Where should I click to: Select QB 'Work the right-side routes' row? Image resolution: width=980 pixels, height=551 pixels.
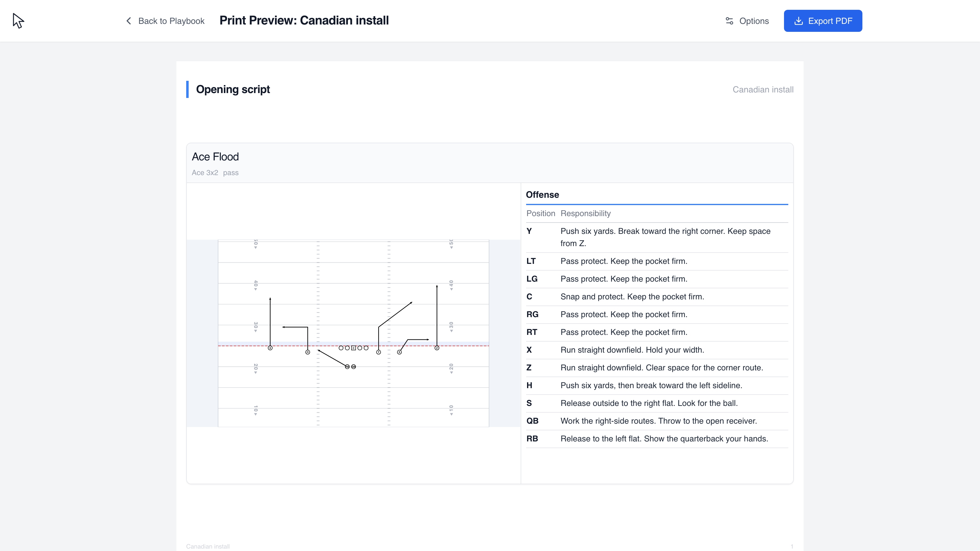coord(657,421)
